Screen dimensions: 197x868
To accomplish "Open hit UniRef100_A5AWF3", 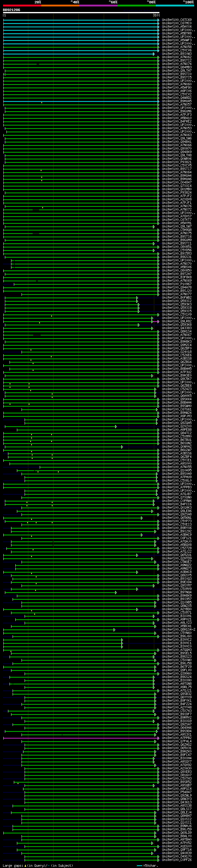I will [x=177, y=40].
